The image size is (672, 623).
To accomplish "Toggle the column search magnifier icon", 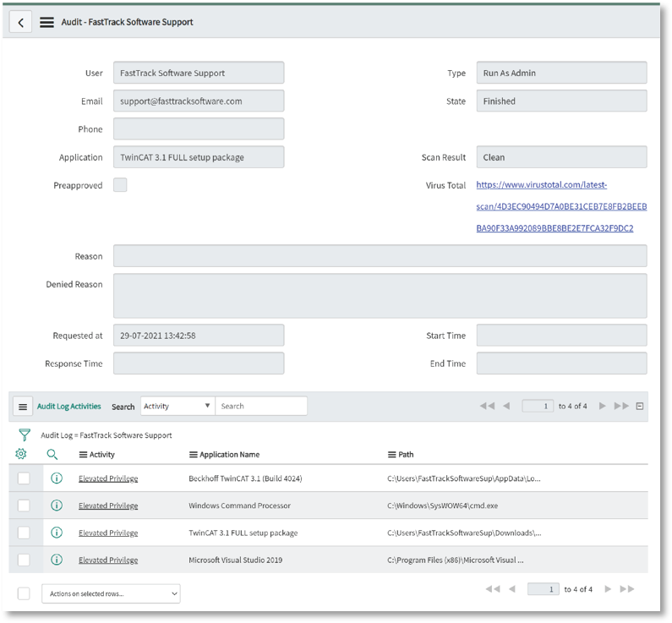I will 52,454.
